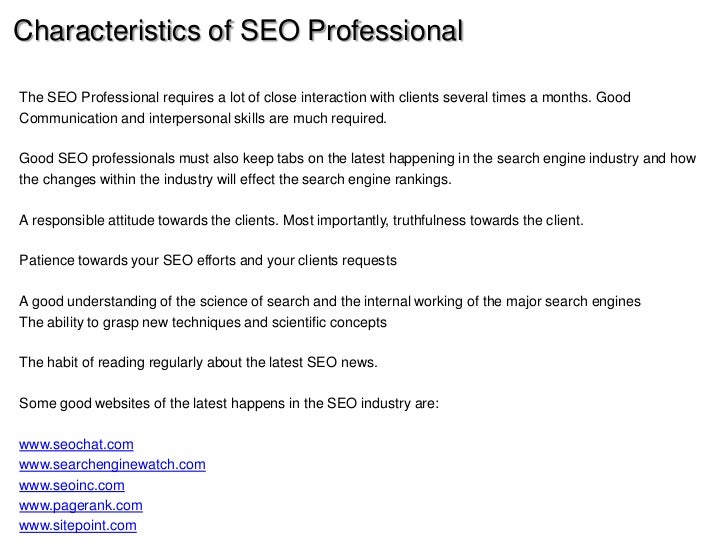Click the line about grasping new techniques
The image size is (728, 546).
[x=203, y=322]
